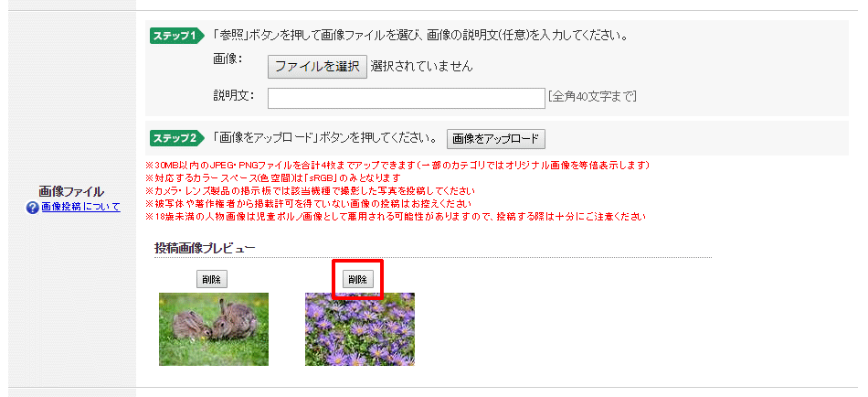Click the 画像ファイル section label

[71, 192]
